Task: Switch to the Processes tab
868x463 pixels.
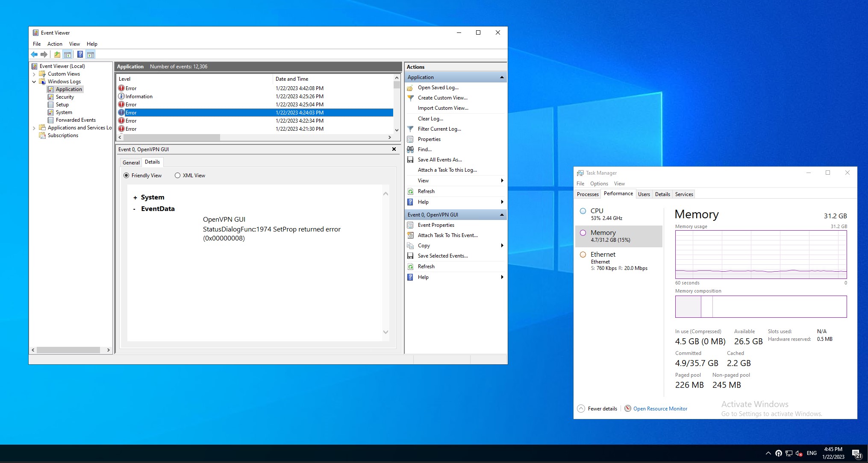Action: (x=588, y=194)
